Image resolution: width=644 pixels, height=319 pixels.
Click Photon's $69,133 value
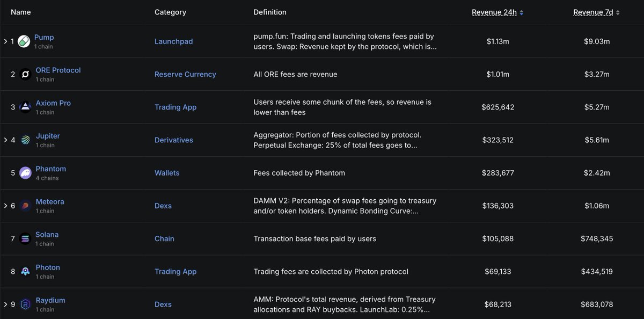(497, 272)
